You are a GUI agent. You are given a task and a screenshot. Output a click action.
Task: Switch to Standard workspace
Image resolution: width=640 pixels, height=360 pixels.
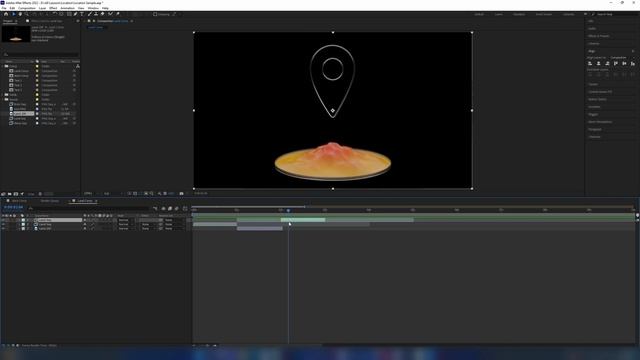(519, 14)
